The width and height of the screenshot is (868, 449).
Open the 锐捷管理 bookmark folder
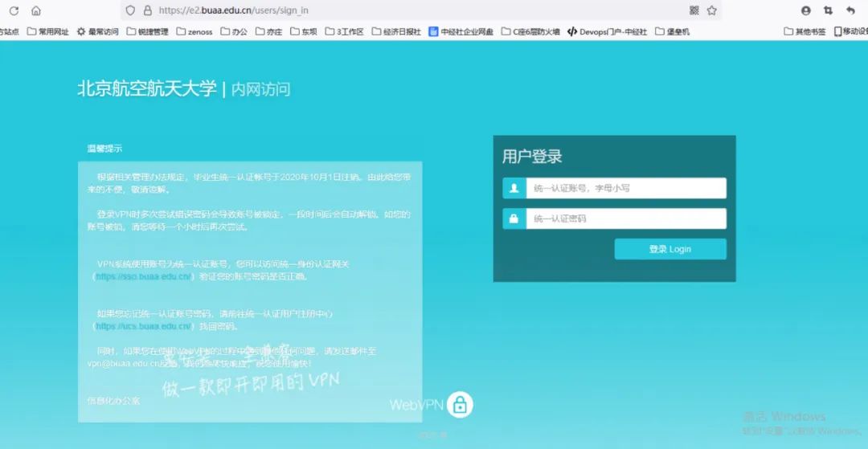(x=147, y=31)
